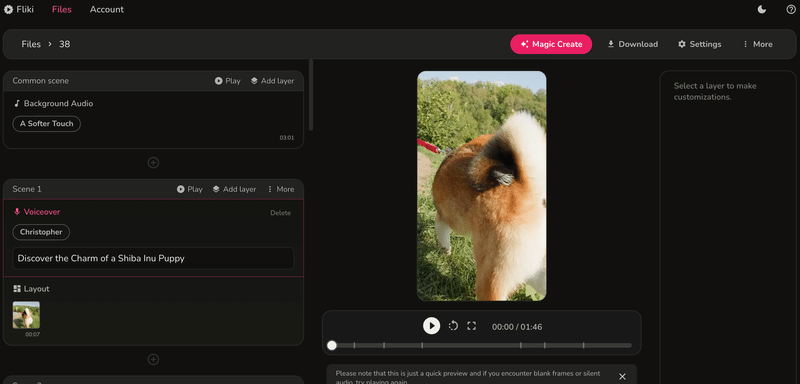Viewport: 800px width, 384px height.
Task: Download the video file
Action: [632, 44]
